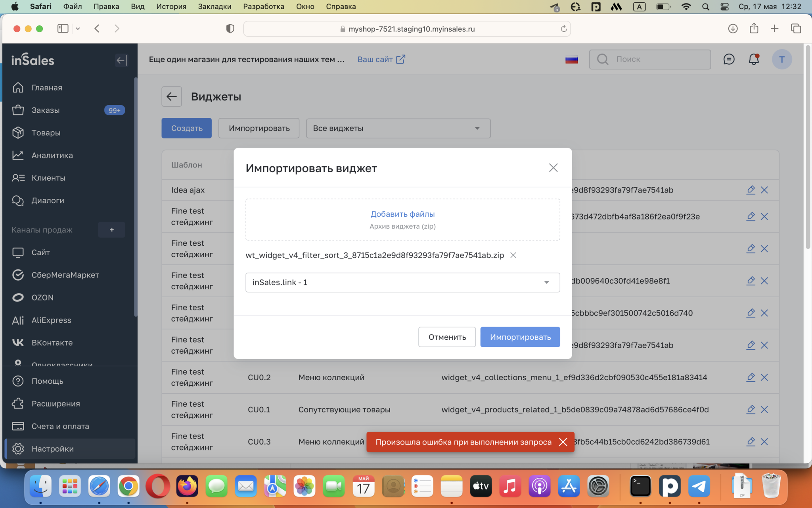812x508 pixels.
Task: Click Добавить файлы link
Action: pos(402,214)
